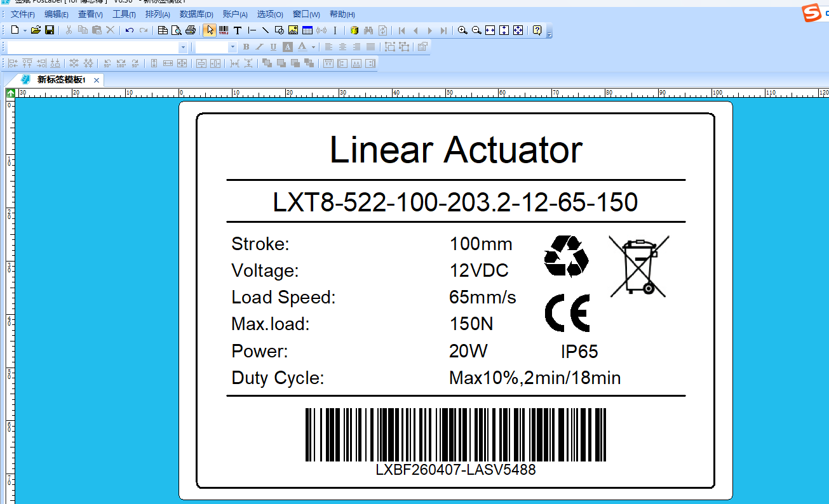Select the image insert tool
Screen dimensions: 829x504
(x=293, y=30)
